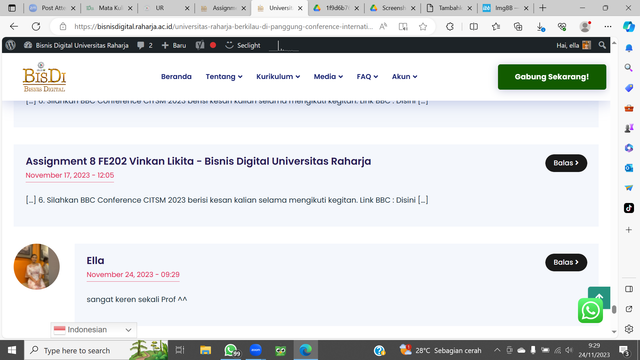Open the Indonesian language selector
Image resolution: width=640 pixels, height=360 pixels.
point(93,330)
